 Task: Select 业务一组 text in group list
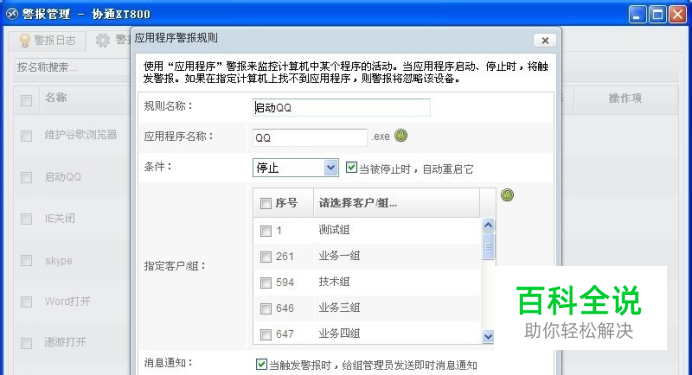click(339, 256)
